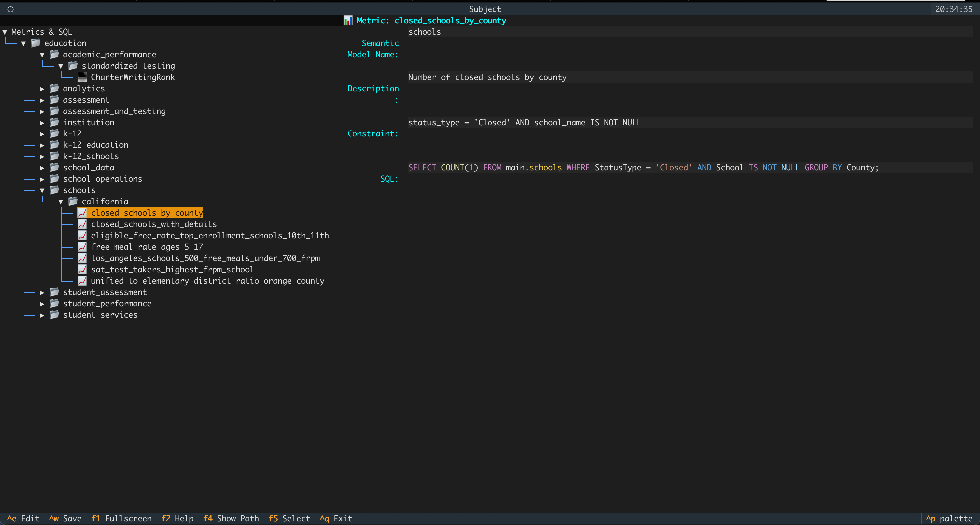
Task: Click the bar chart icon before Metric header
Action: (x=348, y=20)
